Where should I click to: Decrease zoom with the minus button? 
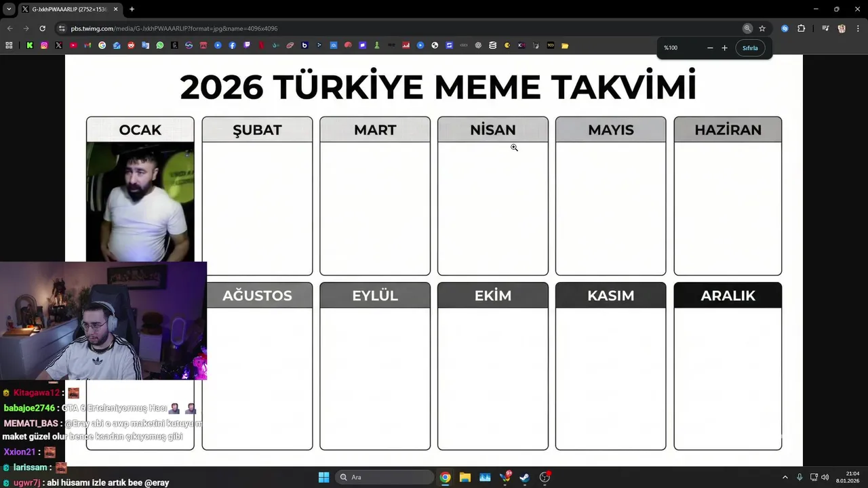pyautogui.click(x=710, y=47)
